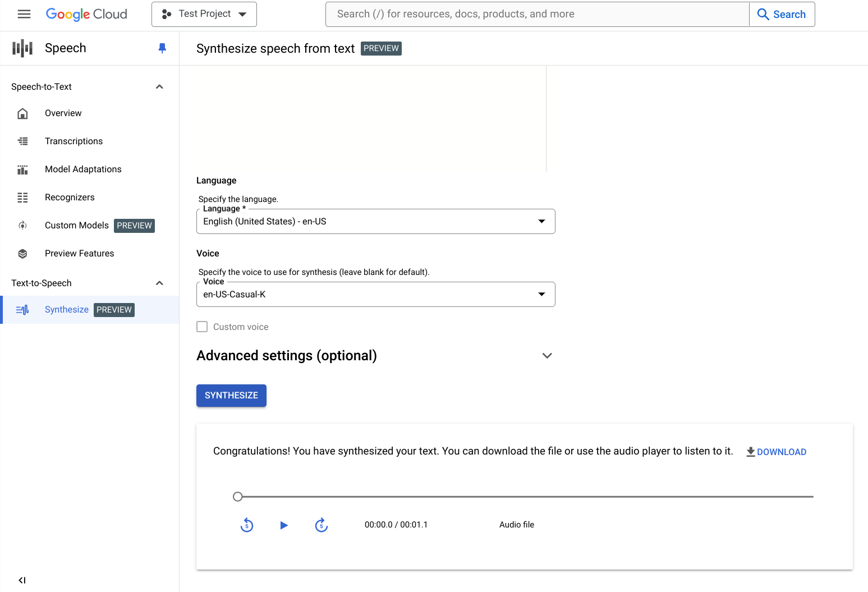Collapse the Text-to-Speech menu section
Screen dimensions: 868x592
coord(159,283)
